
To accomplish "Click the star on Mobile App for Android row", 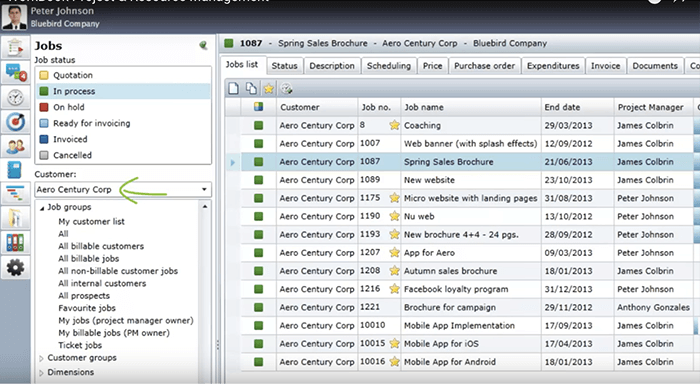I will tap(394, 362).
